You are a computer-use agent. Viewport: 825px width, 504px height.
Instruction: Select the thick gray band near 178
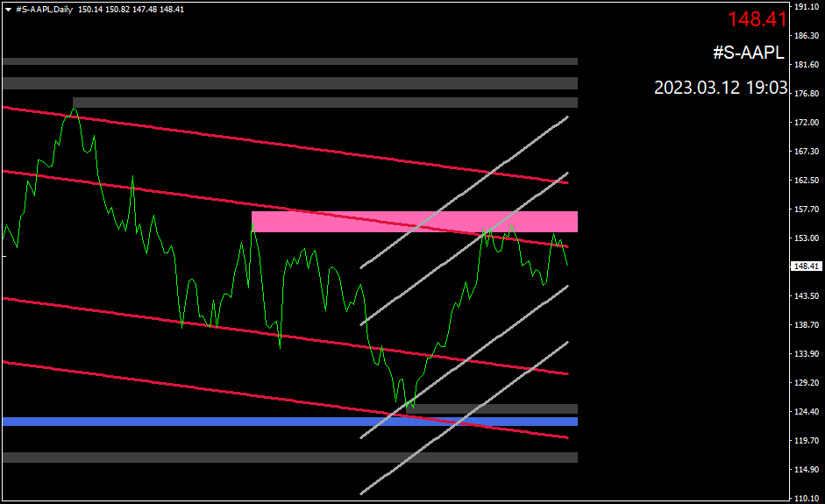(x=290, y=83)
